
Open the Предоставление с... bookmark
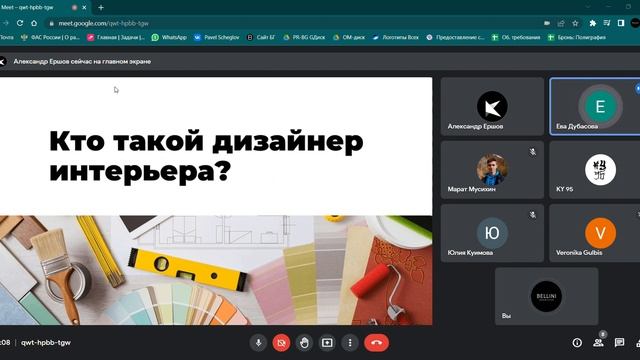(455, 37)
